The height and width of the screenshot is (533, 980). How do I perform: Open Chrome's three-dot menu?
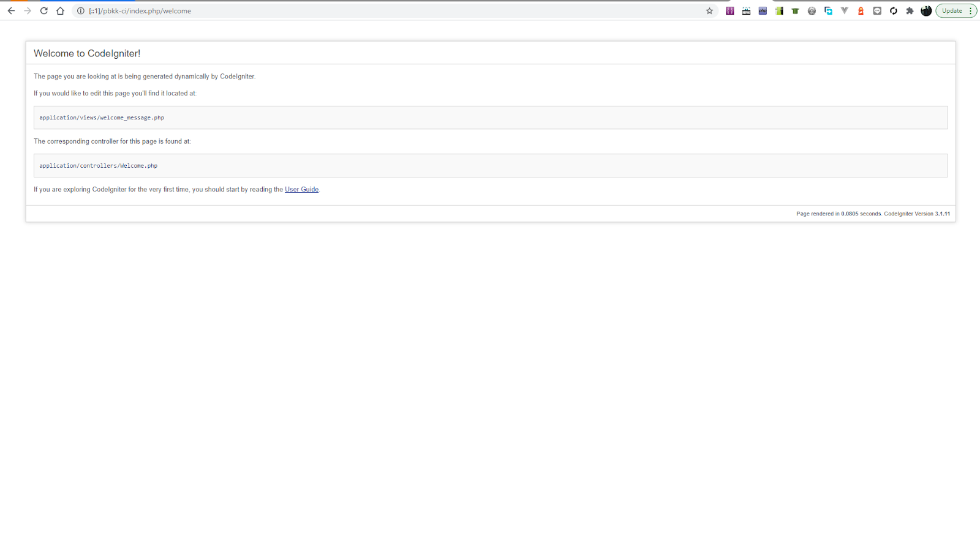[x=971, y=11]
